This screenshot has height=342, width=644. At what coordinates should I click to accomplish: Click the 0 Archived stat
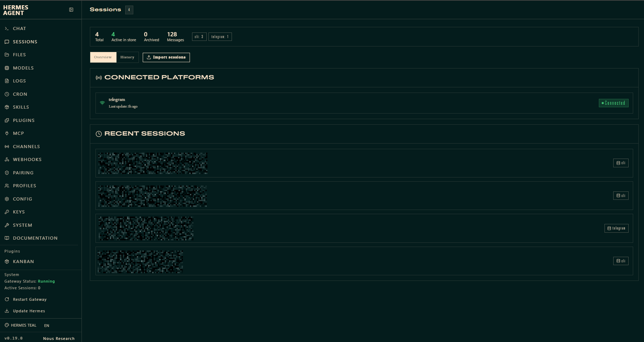click(151, 37)
